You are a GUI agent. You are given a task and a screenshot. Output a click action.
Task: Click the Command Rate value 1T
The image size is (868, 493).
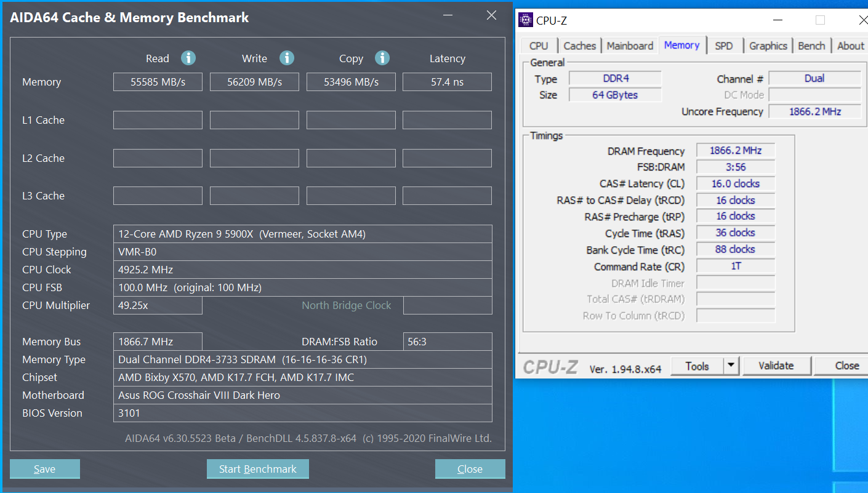(736, 266)
